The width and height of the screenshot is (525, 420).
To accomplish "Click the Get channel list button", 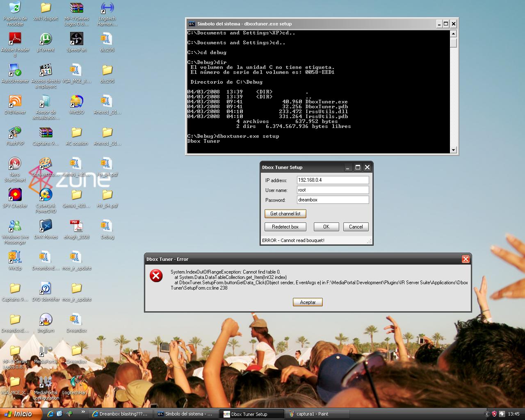I will coord(285,214).
